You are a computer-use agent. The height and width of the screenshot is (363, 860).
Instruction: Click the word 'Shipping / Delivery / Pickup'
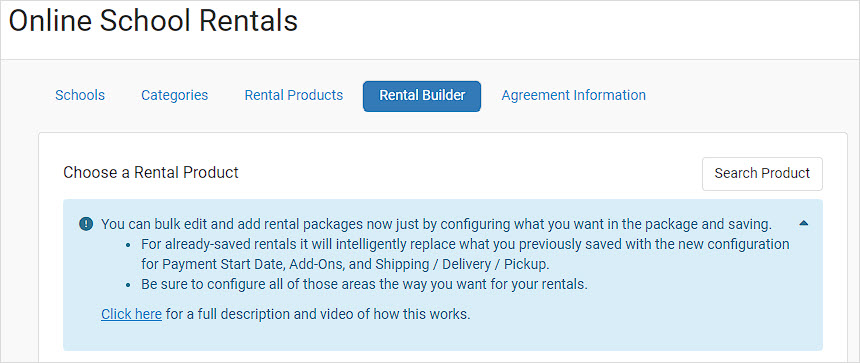(x=461, y=264)
